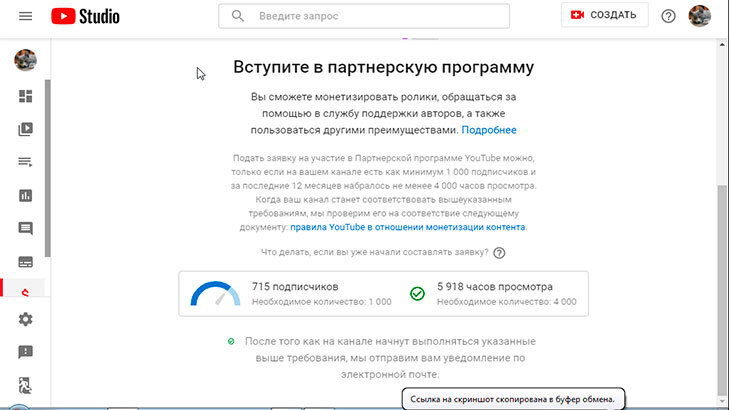The width and height of the screenshot is (730, 410).
Task: Click the subscribers gauge progress indicator
Action: (215, 294)
